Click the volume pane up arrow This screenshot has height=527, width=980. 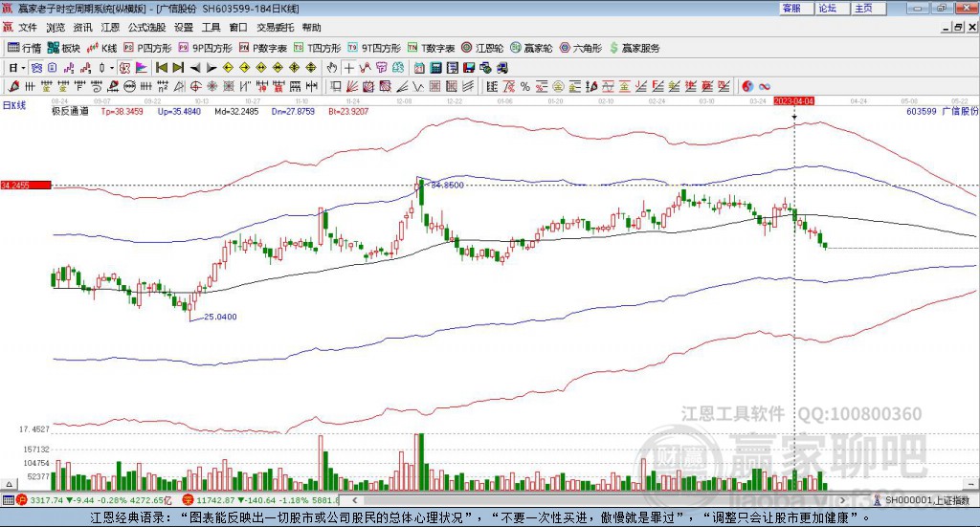pos(9,484)
